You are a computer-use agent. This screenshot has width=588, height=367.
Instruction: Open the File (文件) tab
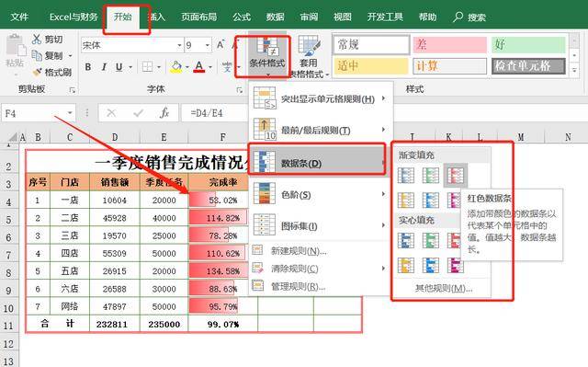tap(19, 17)
